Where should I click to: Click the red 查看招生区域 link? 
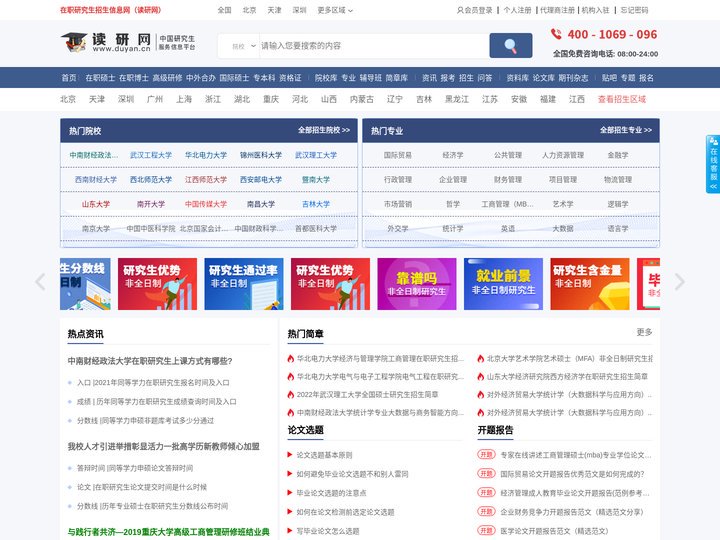[x=622, y=99]
